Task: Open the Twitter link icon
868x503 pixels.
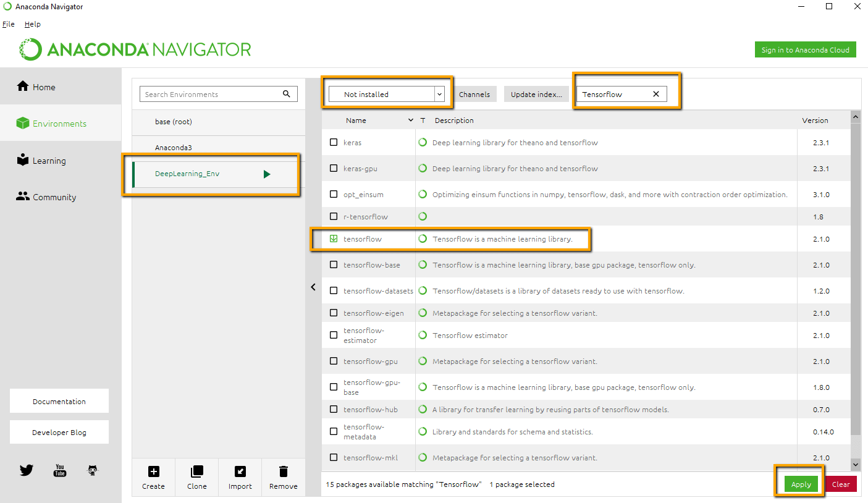Action: point(27,470)
